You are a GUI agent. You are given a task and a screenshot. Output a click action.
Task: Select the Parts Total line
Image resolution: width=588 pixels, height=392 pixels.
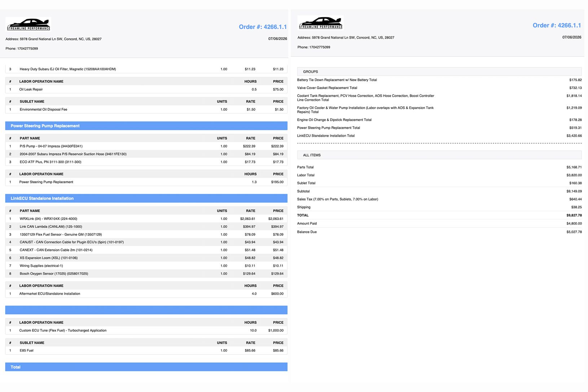tap(439, 167)
